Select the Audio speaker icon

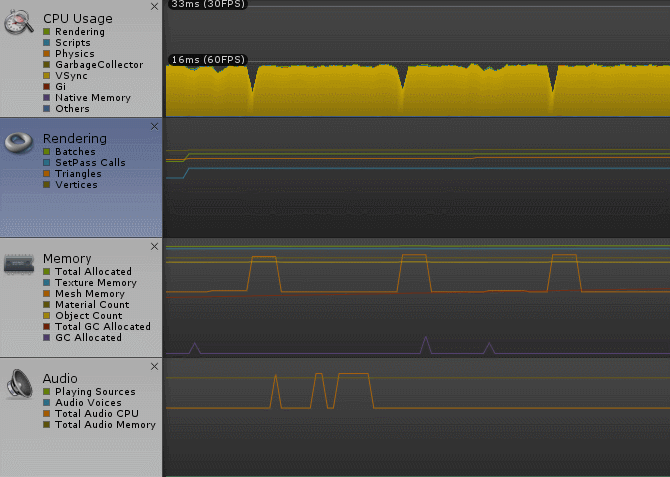(x=19, y=384)
